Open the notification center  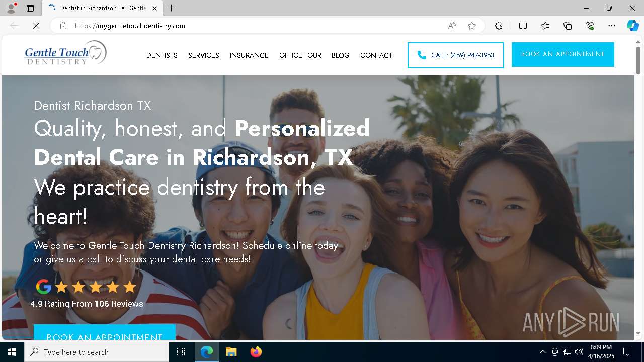[627, 352]
